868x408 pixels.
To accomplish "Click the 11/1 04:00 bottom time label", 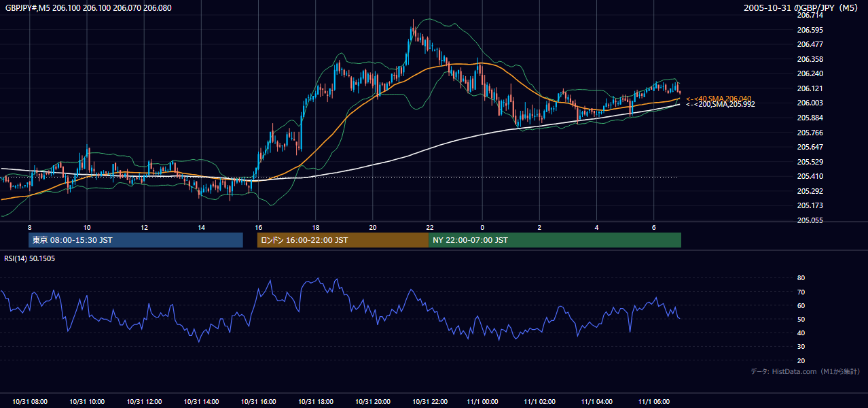I will pos(596,402).
